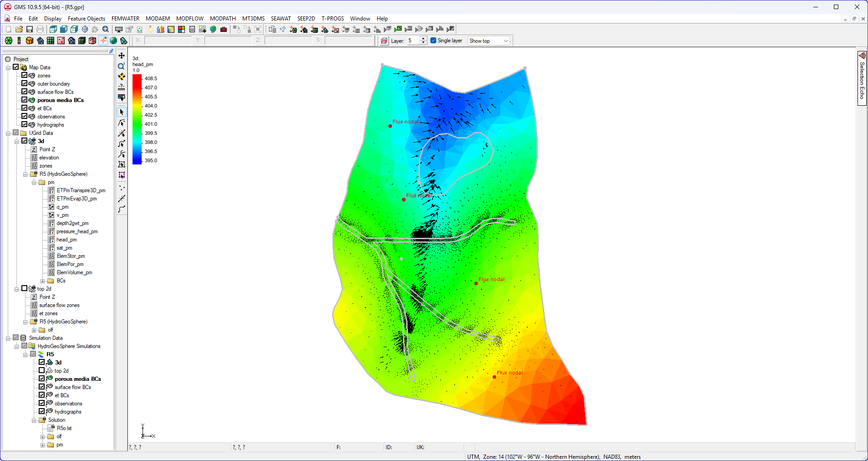The height and width of the screenshot is (461, 868).
Task: Click the New project icon
Action: 8,29
